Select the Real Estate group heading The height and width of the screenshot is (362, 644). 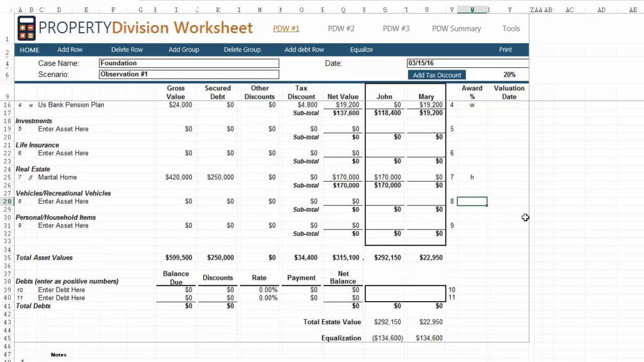pos(33,169)
